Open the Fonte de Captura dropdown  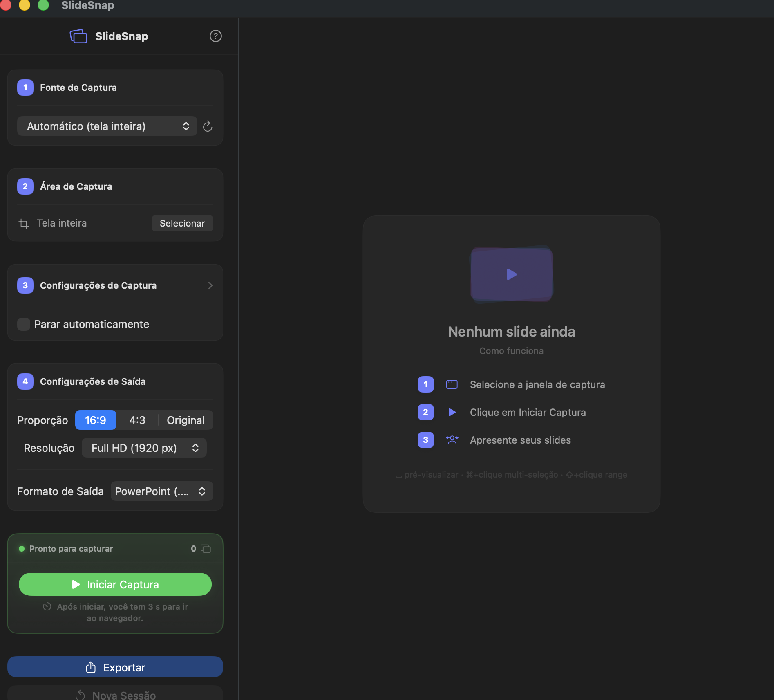(x=107, y=126)
